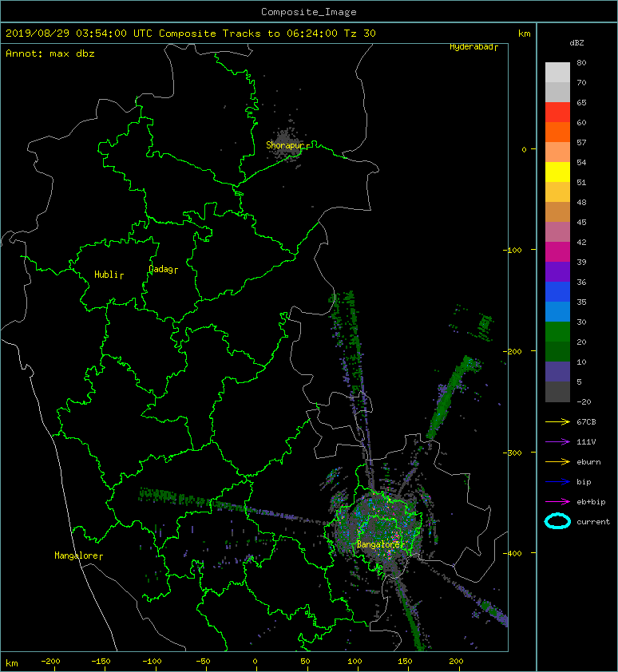
Task: Click the yellow 54 dBZ color swatch
Action: click(557, 172)
